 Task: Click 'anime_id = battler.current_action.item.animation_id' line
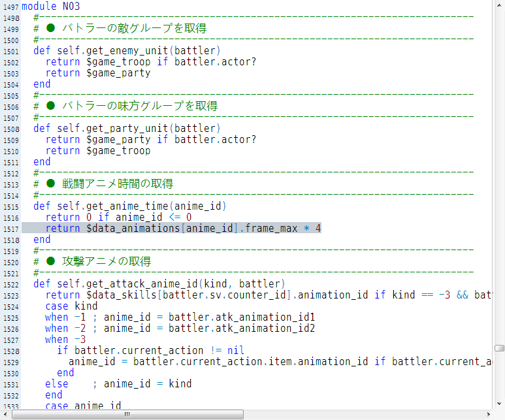coord(218,362)
